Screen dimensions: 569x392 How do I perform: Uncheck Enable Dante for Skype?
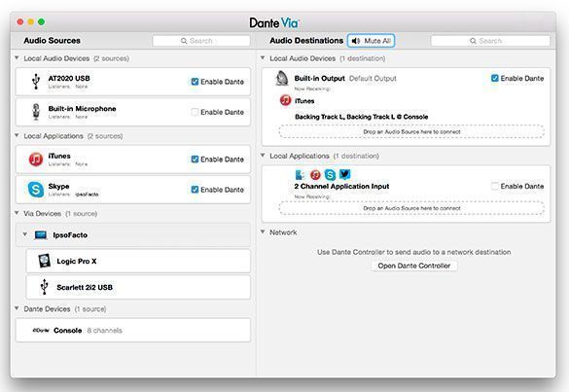195,190
